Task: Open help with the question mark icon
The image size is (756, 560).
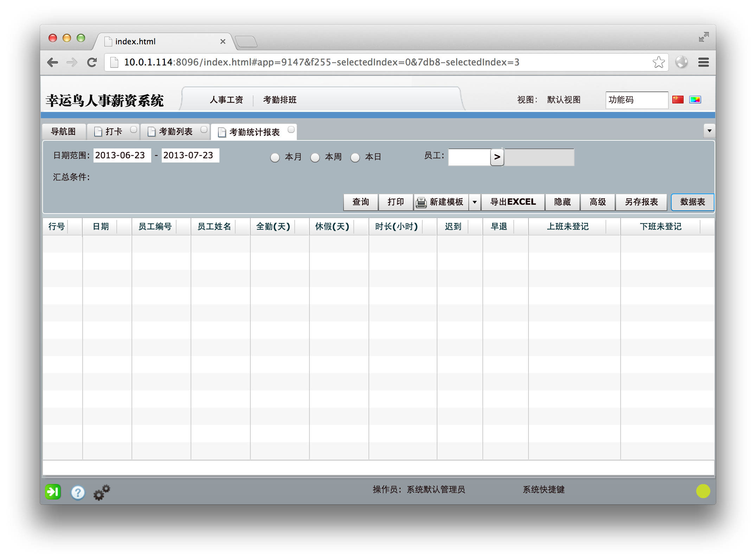Action: pyautogui.click(x=78, y=492)
